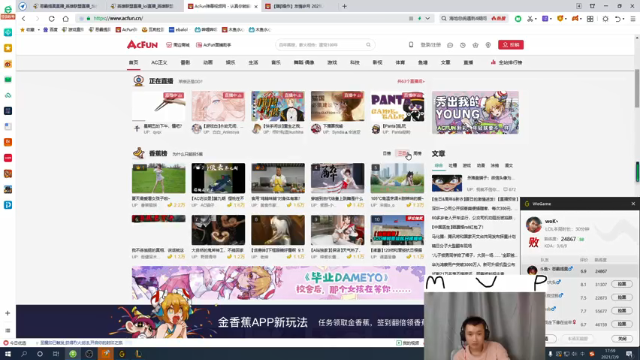Open the ebaiol bookmark
The height and width of the screenshot is (360, 640).
[179, 30]
